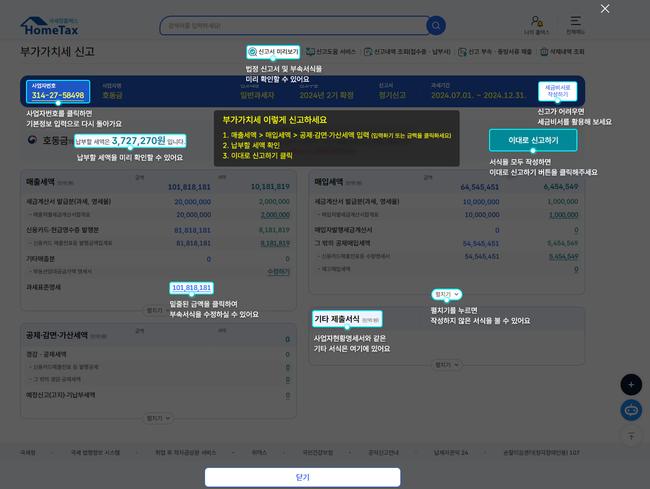650x489 pixels.
Task: Click the 세금비서로 작성하기 button
Action: click(x=557, y=91)
